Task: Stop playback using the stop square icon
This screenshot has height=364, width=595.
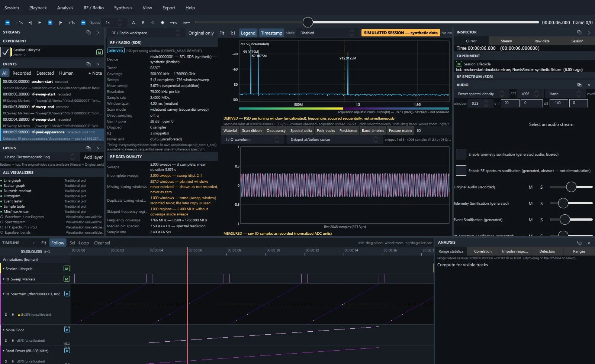Action: (50, 23)
